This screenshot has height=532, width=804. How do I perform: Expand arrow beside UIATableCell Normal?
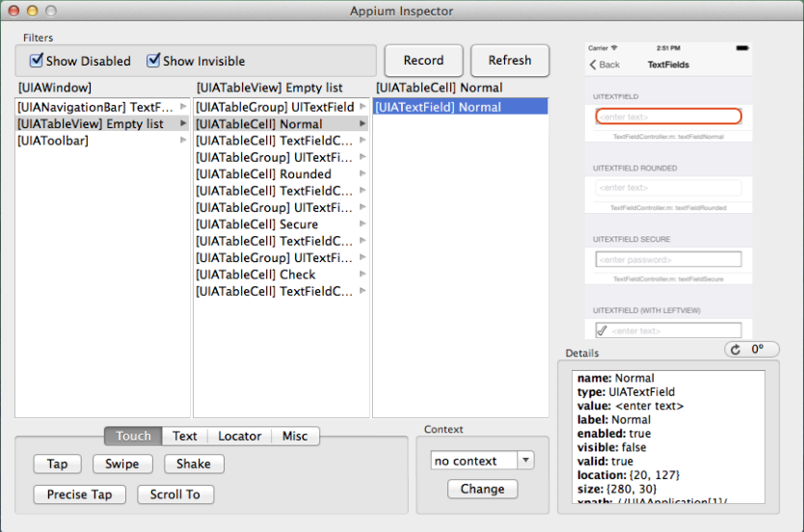[362, 123]
